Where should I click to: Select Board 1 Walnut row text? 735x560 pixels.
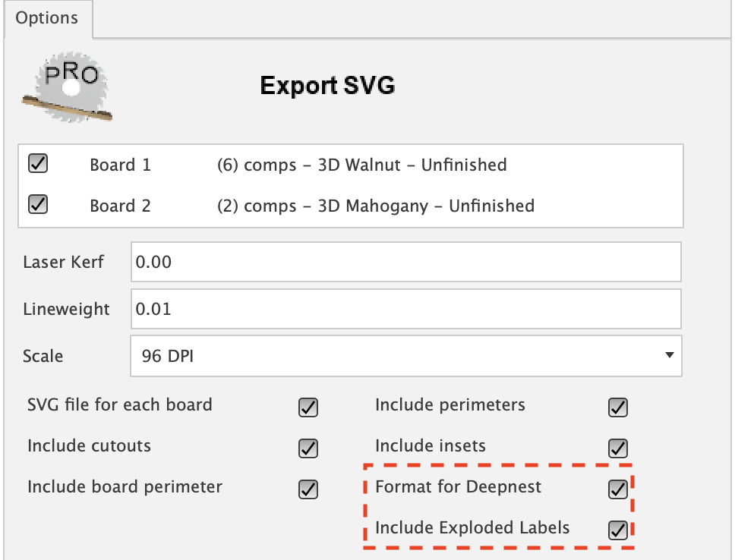click(361, 165)
